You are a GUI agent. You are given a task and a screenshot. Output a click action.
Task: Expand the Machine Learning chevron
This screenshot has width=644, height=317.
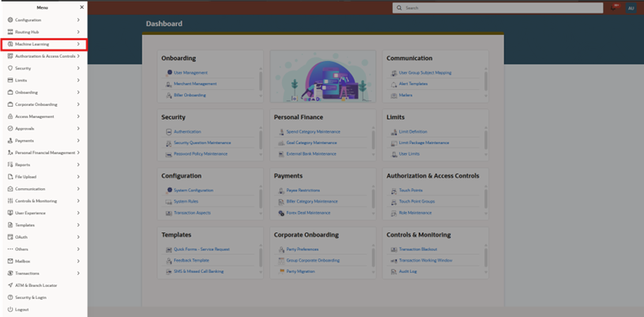(78, 44)
